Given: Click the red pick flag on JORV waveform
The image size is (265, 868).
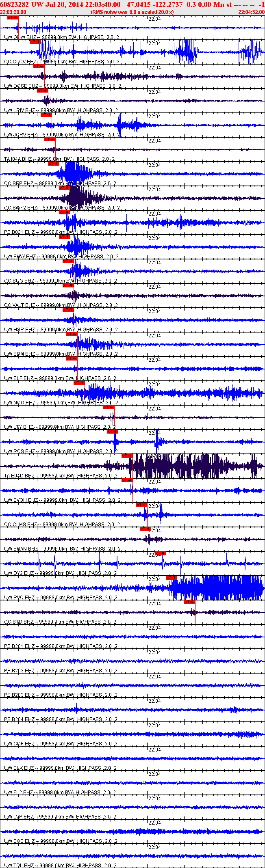Looking at the screenshot, I should pyautogui.click(x=46, y=115).
